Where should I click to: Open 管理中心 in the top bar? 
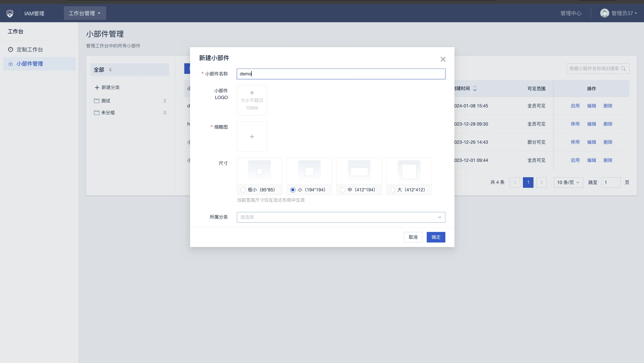click(571, 13)
